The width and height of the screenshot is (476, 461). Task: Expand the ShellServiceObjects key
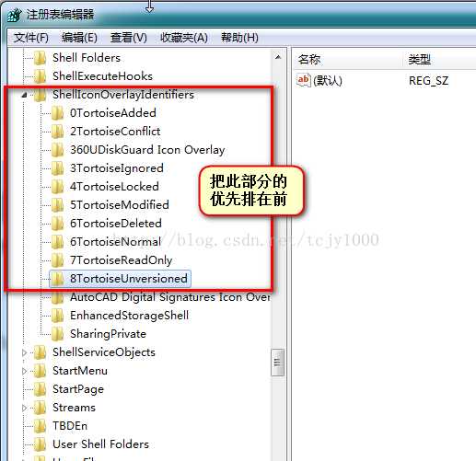coord(24,352)
